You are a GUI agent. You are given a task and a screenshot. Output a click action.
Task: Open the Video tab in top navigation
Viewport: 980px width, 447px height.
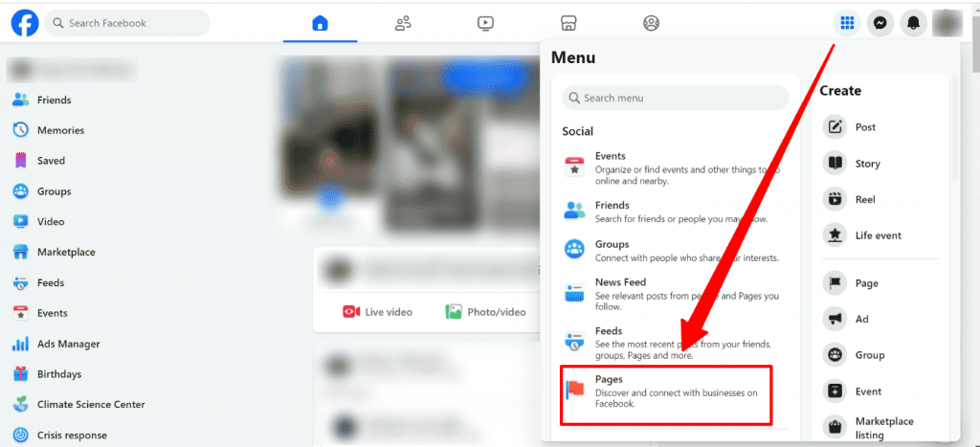[485, 24]
